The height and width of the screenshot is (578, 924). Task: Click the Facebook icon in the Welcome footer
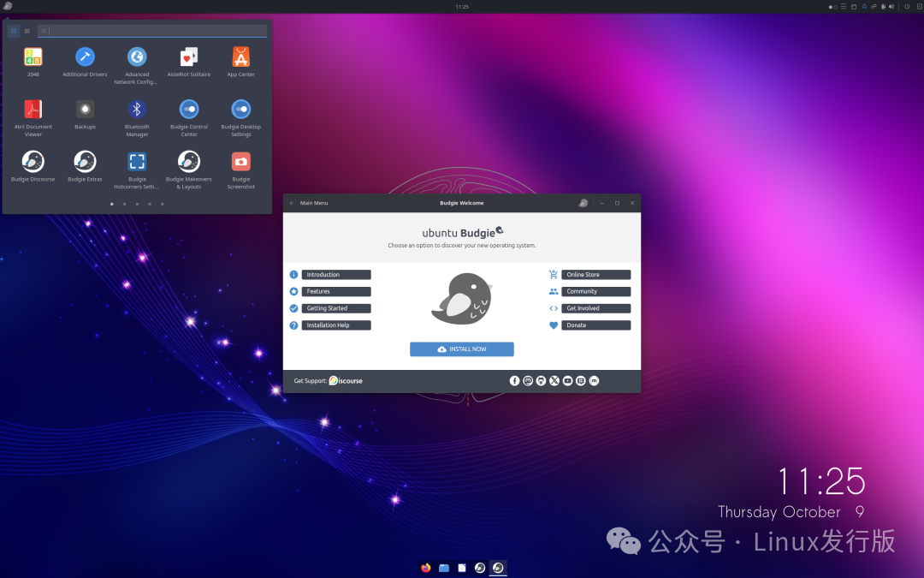[512, 380]
